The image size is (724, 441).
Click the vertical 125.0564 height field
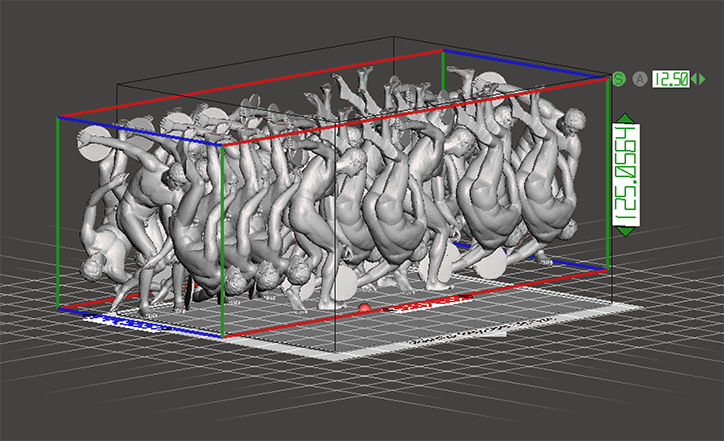click(x=626, y=175)
